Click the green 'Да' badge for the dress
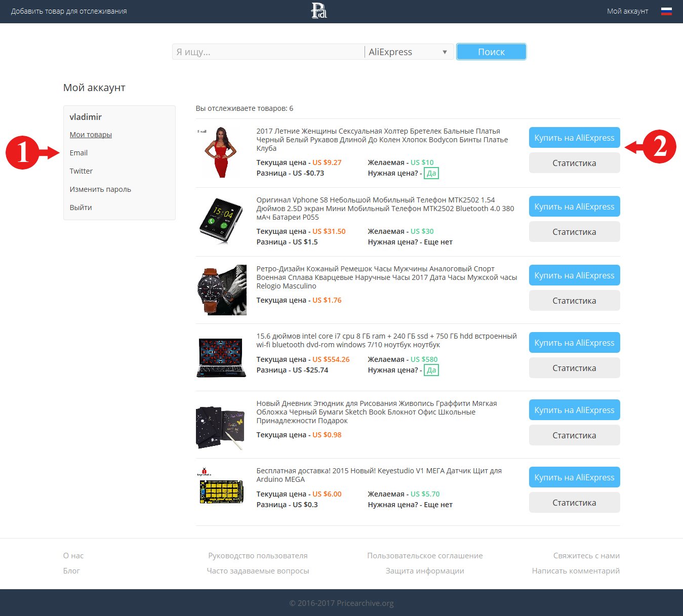 point(431,173)
